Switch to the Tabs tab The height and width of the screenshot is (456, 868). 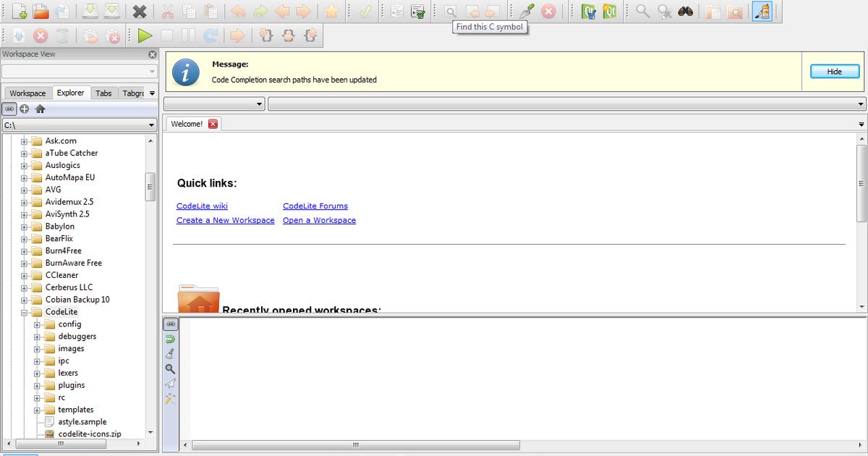103,93
